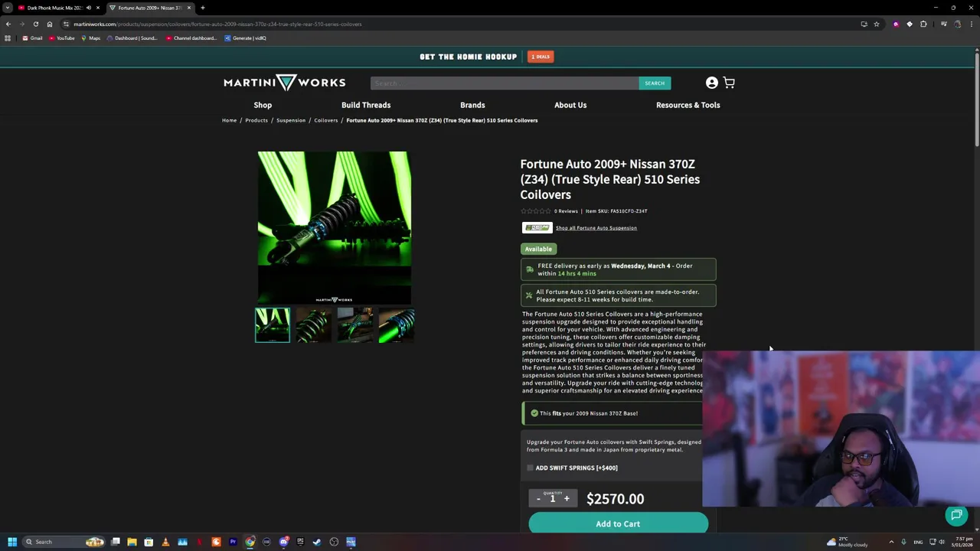Launch VLC from the taskbar

[165, 542]
